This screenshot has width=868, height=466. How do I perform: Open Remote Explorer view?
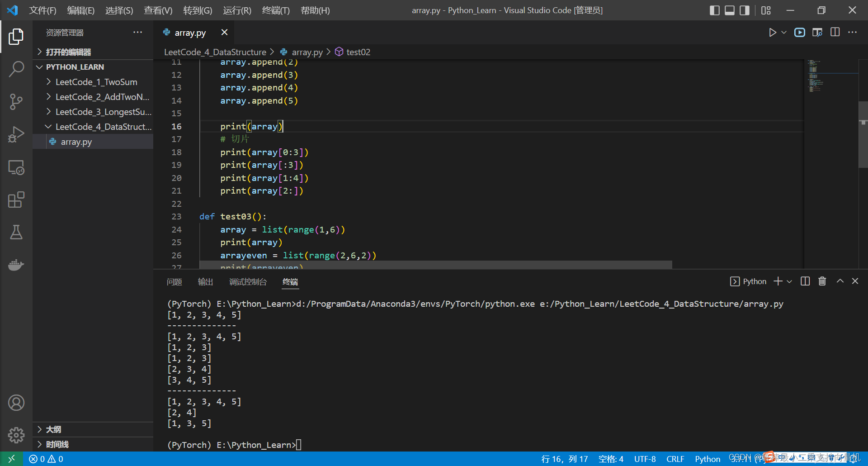click(16, 167)
